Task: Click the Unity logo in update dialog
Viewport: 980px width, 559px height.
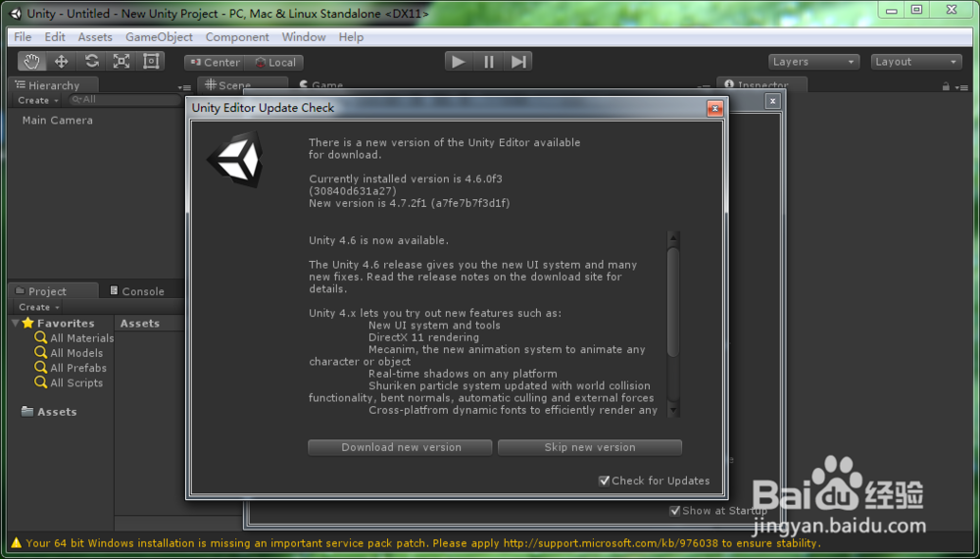Action: pos(236,160)
